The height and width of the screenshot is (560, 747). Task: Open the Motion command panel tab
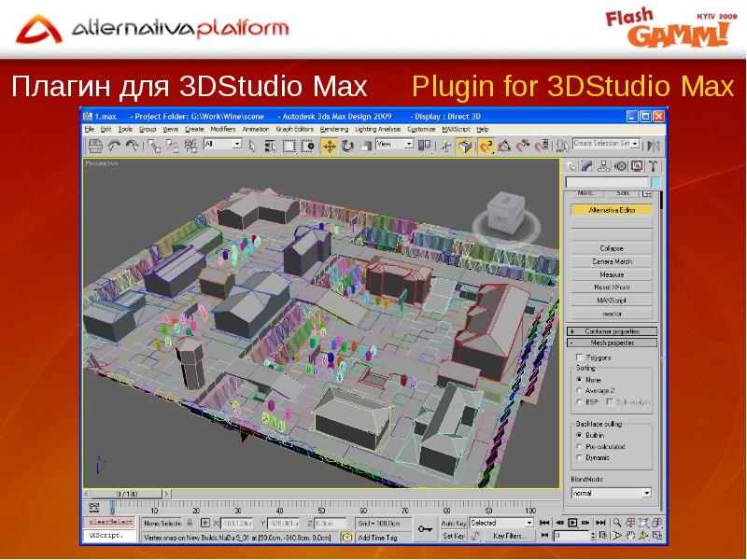620,166
